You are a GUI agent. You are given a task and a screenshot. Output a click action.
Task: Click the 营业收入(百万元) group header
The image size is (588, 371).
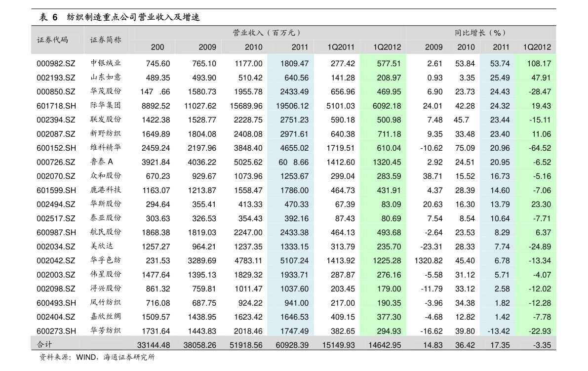[x=267, y=33]
